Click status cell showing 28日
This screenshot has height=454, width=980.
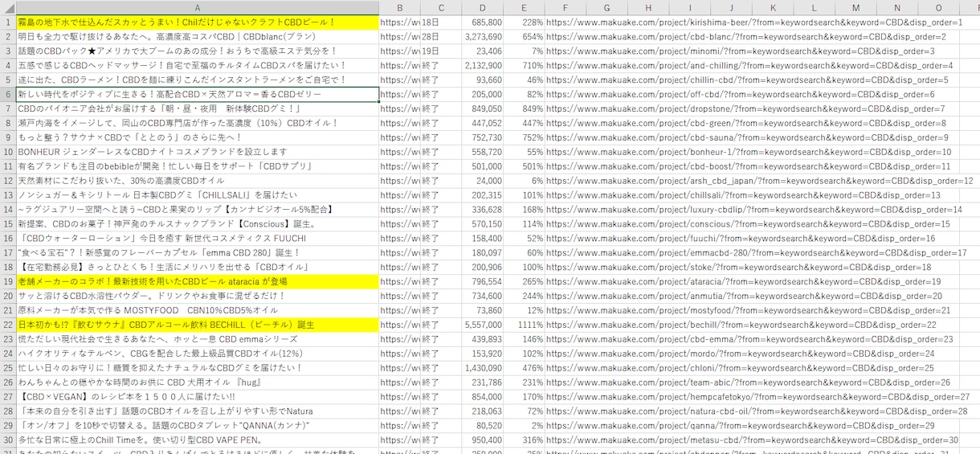click(440, 37)
